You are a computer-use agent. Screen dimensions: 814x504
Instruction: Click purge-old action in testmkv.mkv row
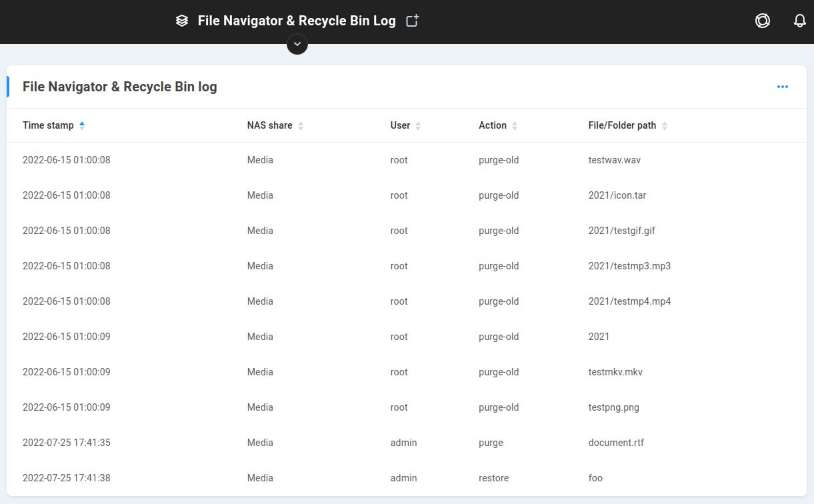point(499,372)
